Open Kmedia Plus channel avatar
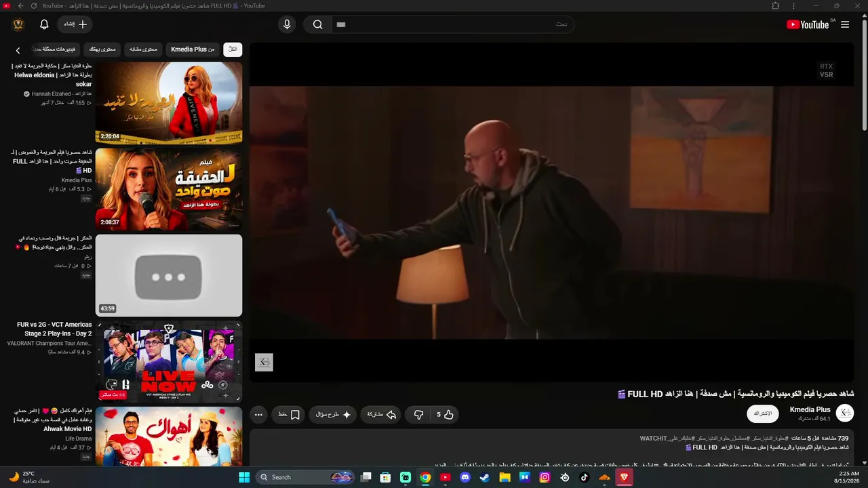This screenshot has width=868, height=488. pyautogui.click(x=845, y=413)
